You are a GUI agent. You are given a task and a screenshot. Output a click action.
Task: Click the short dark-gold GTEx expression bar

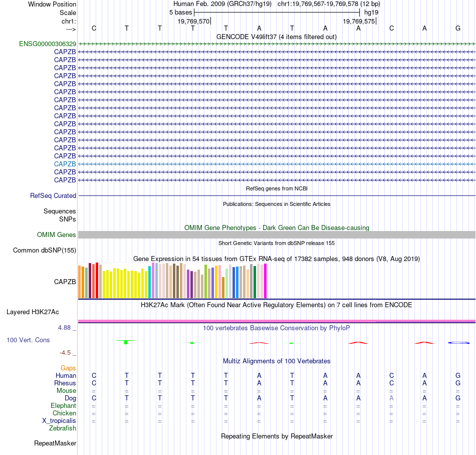pos(223,288)
